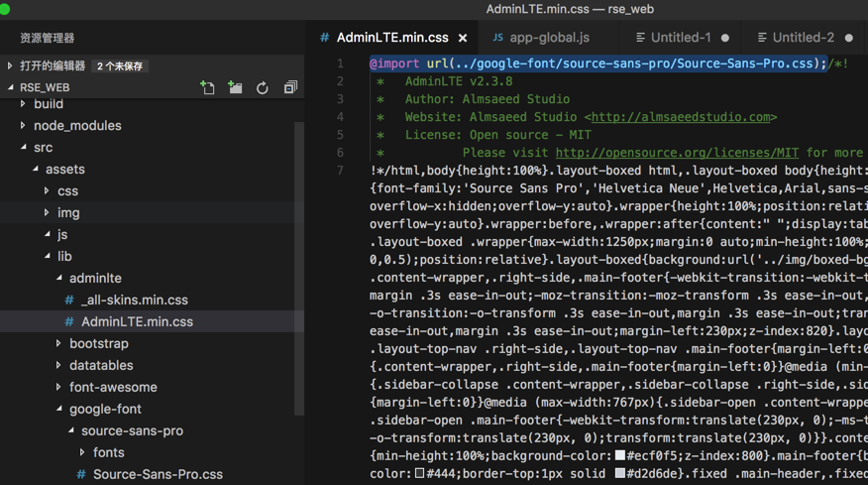868x485 pixels.
Task: Collapse the google-font folder
Action: [59, 409]
